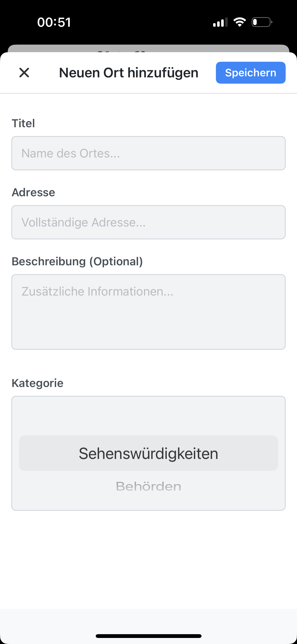Tap the home indicator bar
This screenshot has width=297, height=644.
point(148,636)
